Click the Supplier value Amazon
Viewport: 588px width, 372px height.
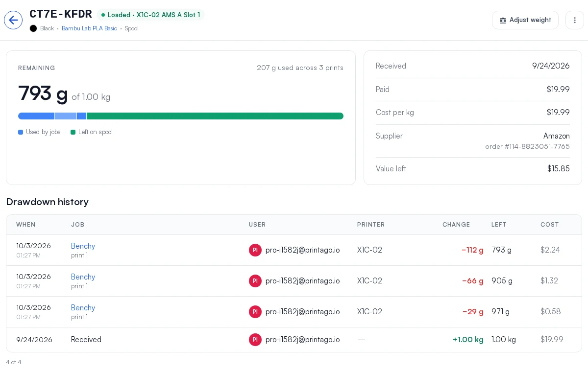(557, 136)
